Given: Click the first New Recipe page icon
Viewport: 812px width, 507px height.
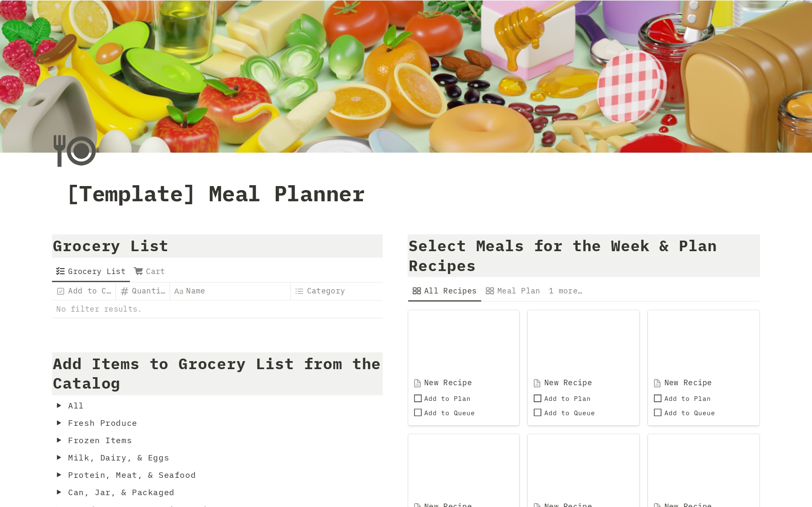Looking at the screenshot, I should point(417,383).
